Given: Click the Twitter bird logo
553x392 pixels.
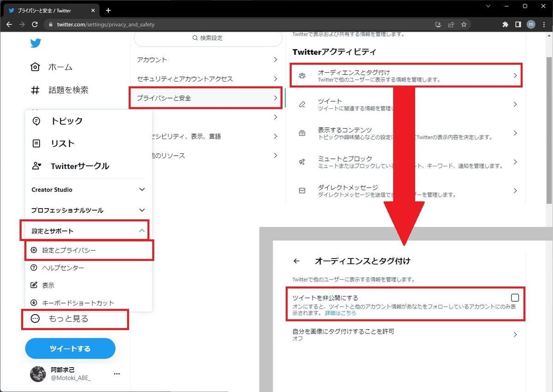Looking at the screenshot, I should pos(35,43).
